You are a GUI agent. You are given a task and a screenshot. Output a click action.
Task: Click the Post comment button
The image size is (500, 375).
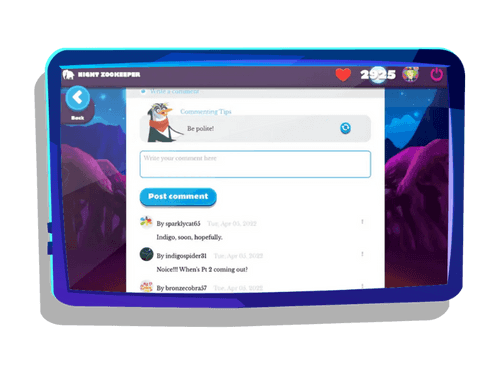pos(178,197)
